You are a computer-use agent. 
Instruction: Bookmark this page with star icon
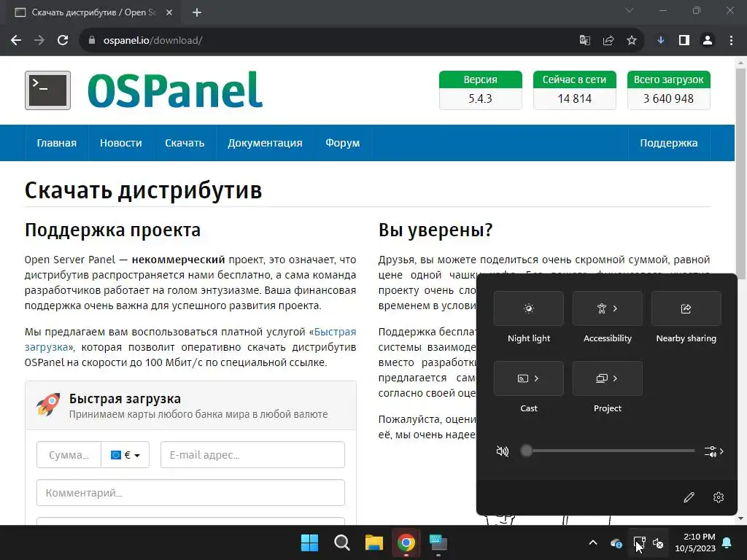(632, 41)
